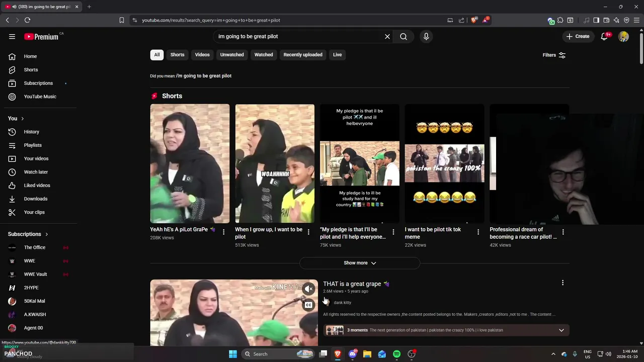
Task: Open Subscriptions in the sidebar
Action: (38, 83)
